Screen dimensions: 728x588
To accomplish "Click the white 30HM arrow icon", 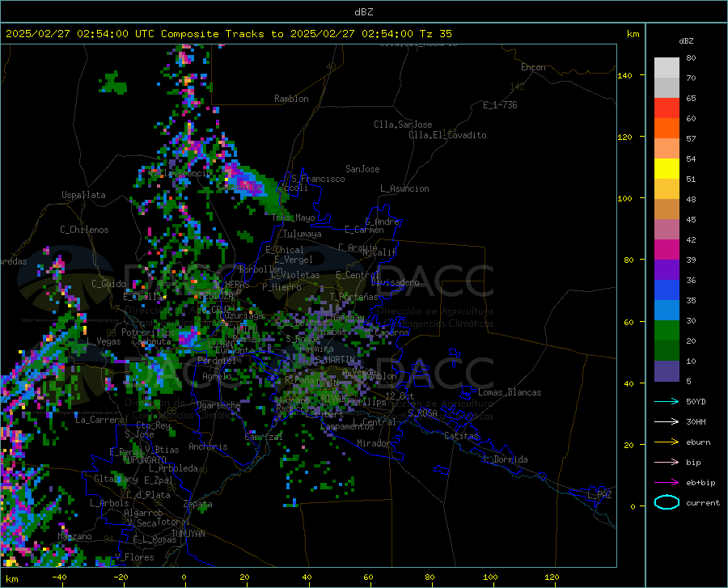I will [667, 421].
